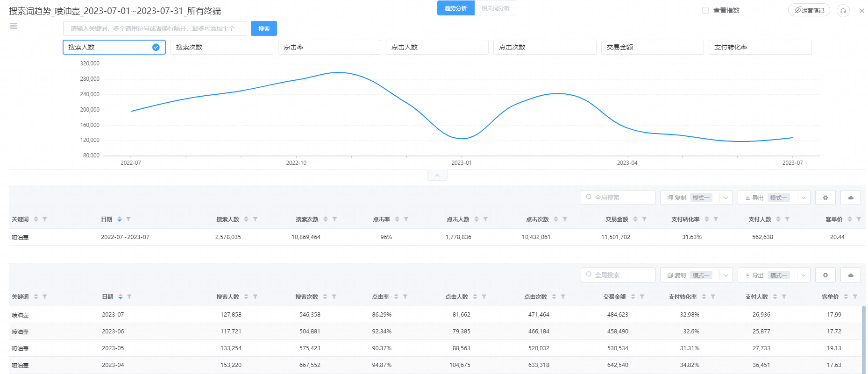
Task: Expand the 导出 mode dropdown in lower table
Action: 803,275
